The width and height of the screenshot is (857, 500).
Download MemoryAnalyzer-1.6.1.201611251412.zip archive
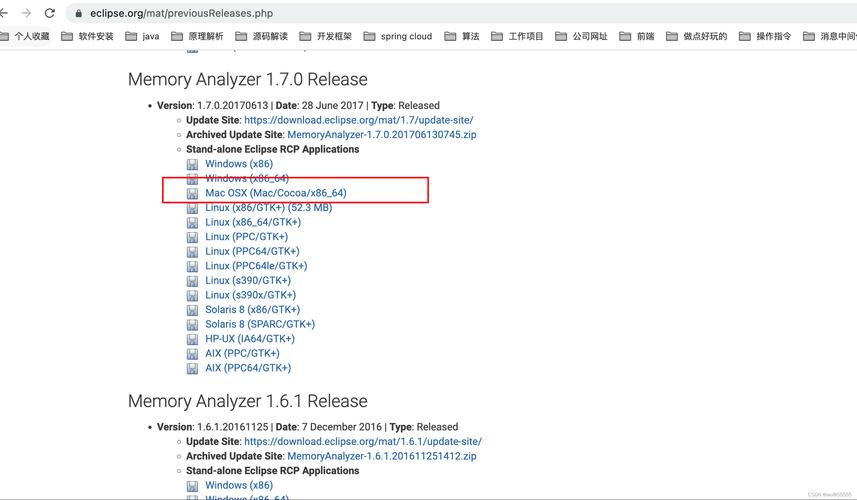tap(381, 456)
